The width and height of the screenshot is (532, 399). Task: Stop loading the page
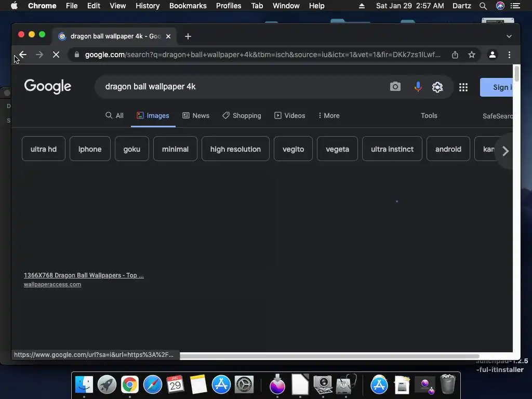[56, 55]
